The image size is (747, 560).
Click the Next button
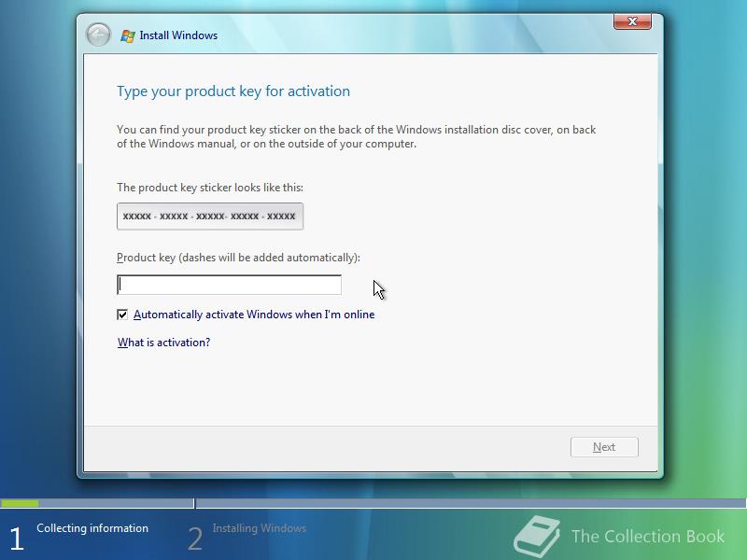[x=604, y=447]
